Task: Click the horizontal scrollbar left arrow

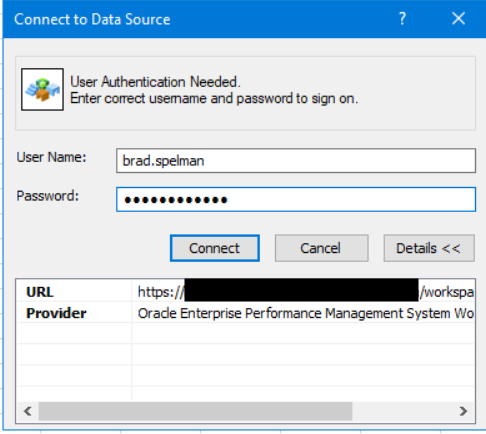Action: (28, 411)
